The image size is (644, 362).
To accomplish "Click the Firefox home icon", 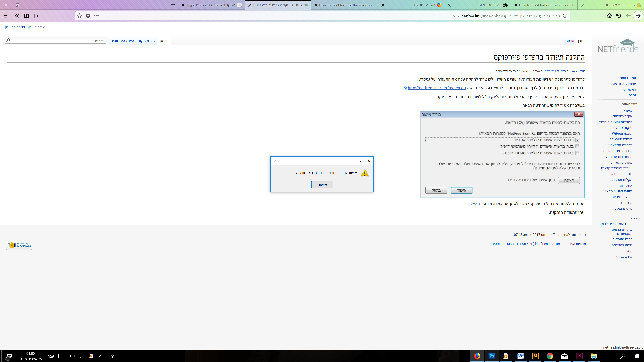I will 609,16.
